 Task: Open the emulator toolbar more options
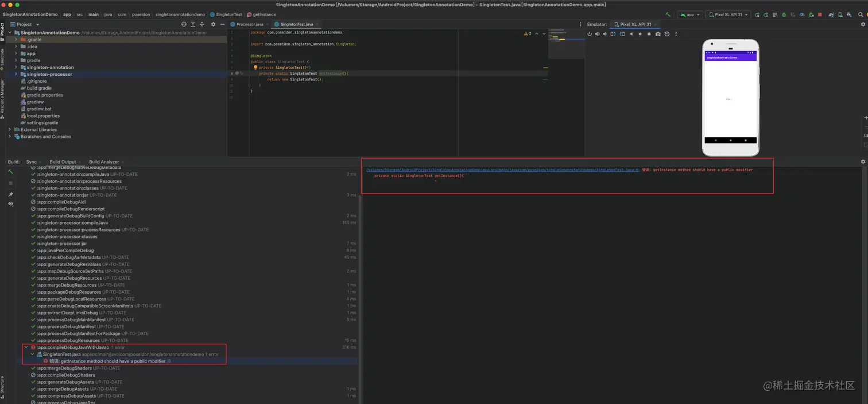pos(676,34)
